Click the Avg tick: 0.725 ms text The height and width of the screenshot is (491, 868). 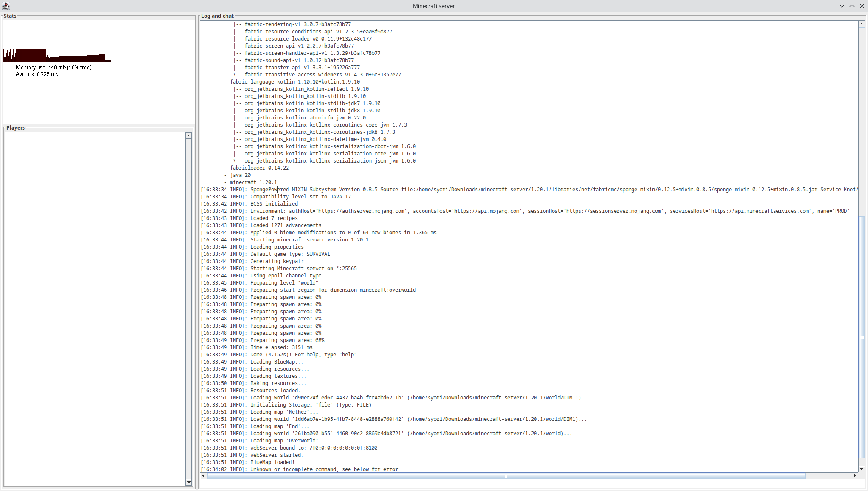[x=37, y=74]
